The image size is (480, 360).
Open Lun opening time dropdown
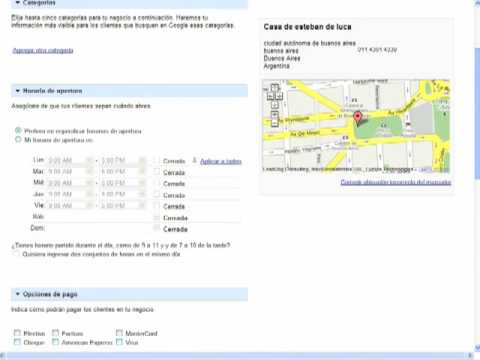pyautogui.click(x=70, y=160)
